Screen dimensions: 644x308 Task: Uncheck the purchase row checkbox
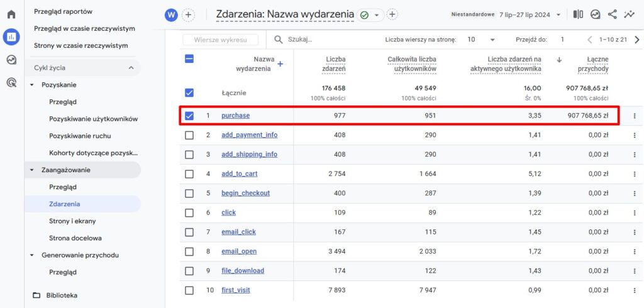pyautogui.click(x=189, y=116)
